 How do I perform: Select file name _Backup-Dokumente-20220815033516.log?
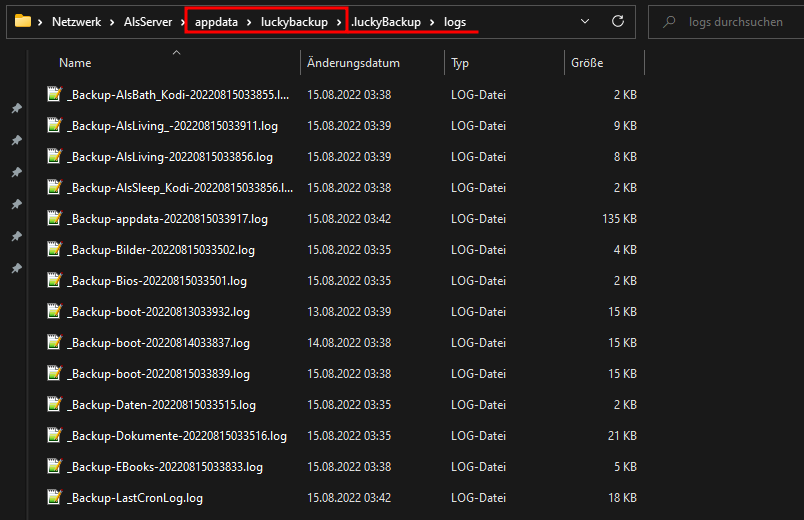click(177, 436)
